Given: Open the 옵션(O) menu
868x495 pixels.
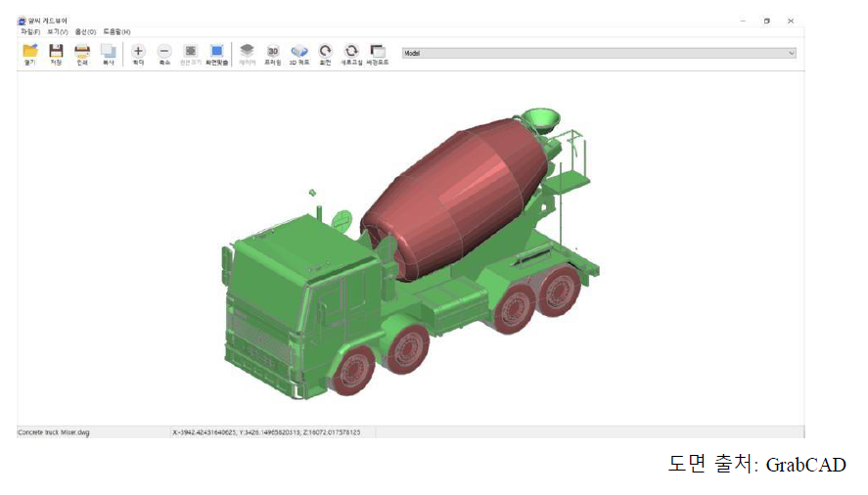Looking at the screenshot, I should (x=86, y=32).
